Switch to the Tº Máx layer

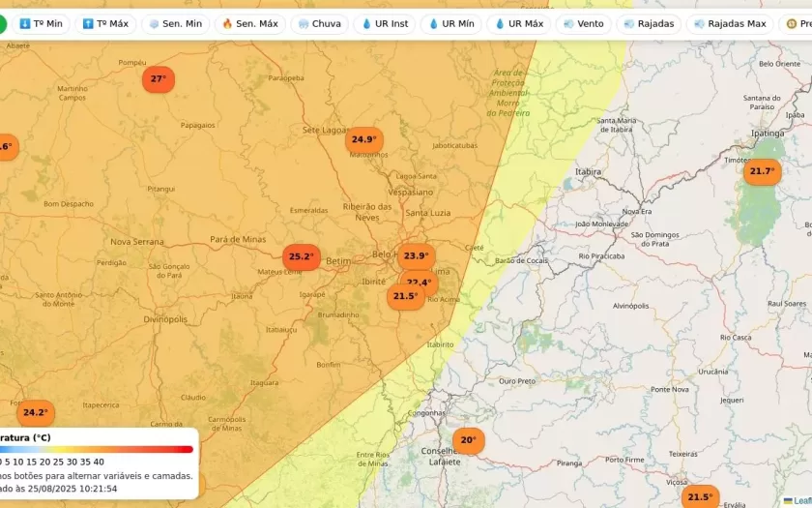[x=105, y=24]
